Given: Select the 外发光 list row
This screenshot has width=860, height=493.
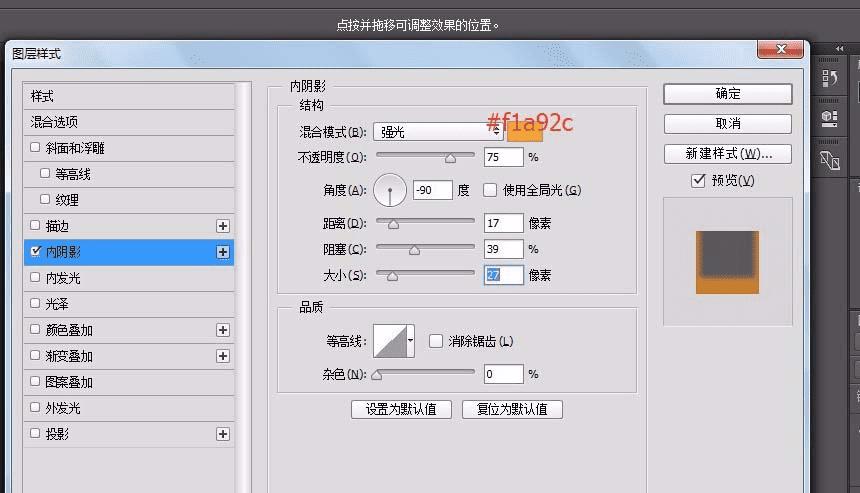Looking at the screenshot, I should tap(129, 408).
